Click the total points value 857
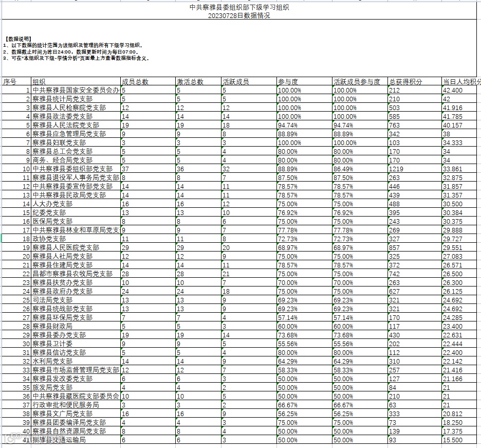The height and width of the screenshot is (448, 481). (x=415, y=248)
